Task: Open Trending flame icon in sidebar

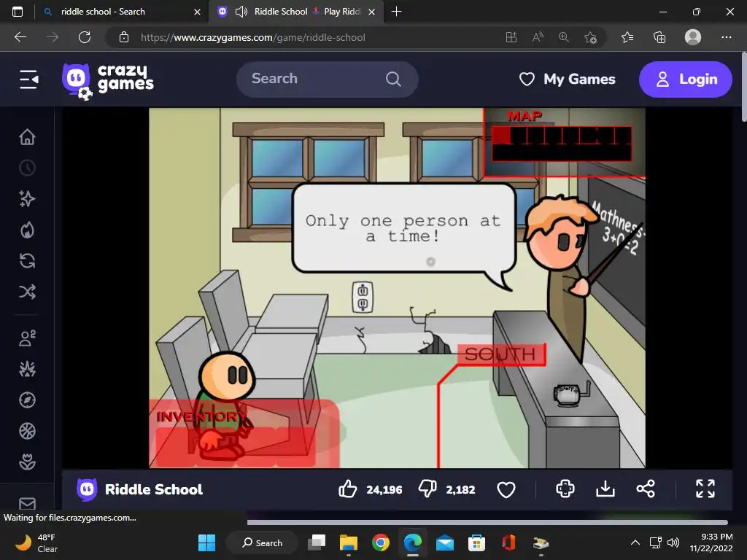Action: pos(27,230)
